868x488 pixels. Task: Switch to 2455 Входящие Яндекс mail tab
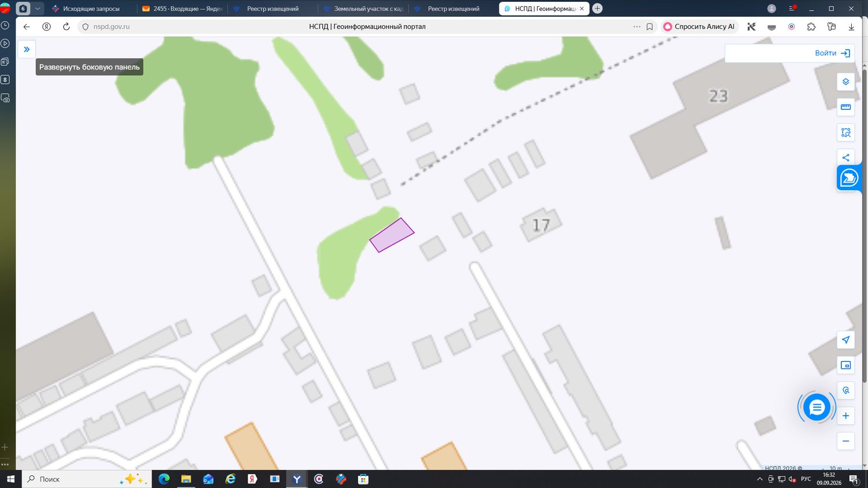(183, 9)
